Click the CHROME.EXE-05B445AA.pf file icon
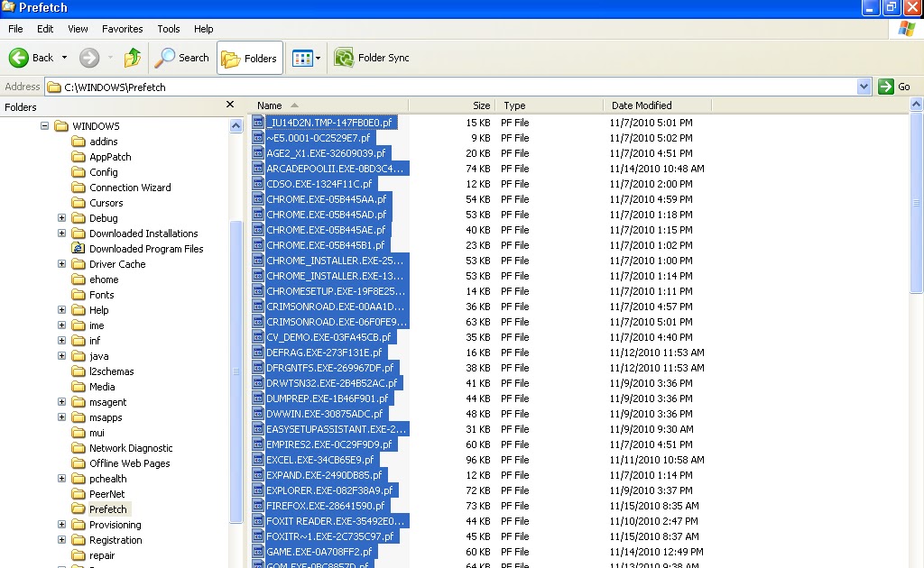This screenshot has height=568, width=924. coord(257,199)
